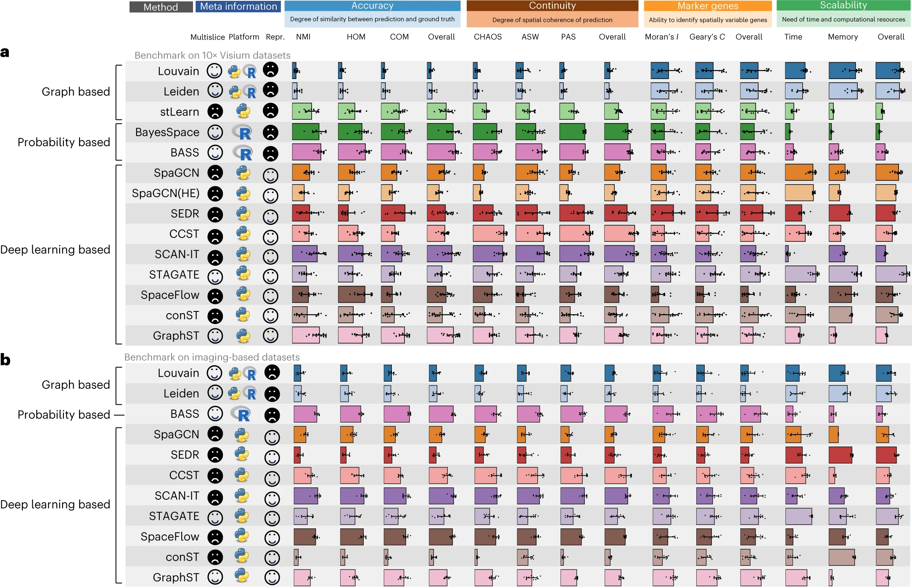Click the NMI column label
Screen dimensions: 912x588
303,37
